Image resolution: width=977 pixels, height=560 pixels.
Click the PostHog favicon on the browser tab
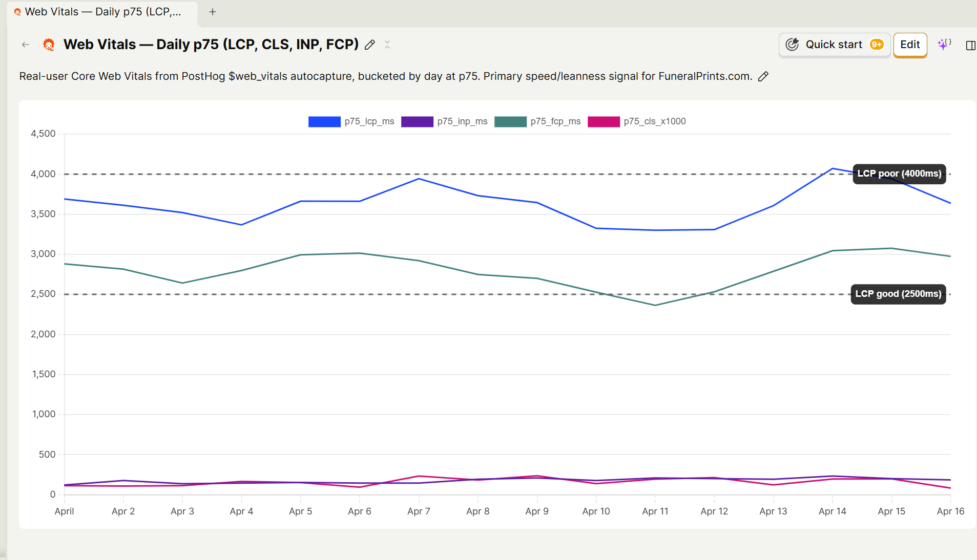[x=17, y=11]
